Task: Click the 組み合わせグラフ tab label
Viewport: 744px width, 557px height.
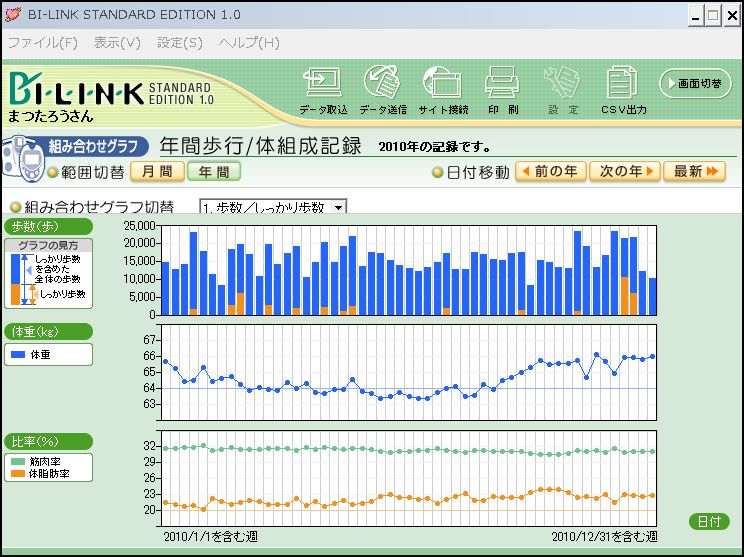Action: point(93,146)
